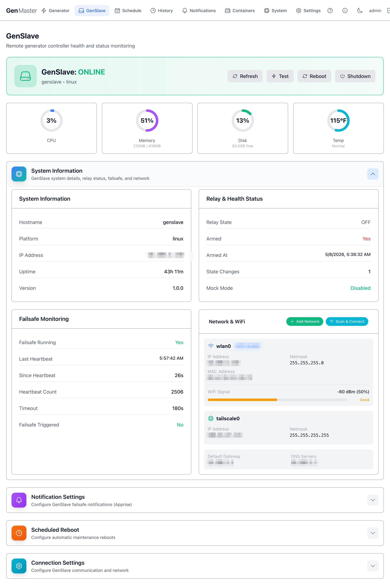Viewport: 390px width, 588px height.
Task: Click the purple Notification Settings bell icon
Action: (x=19, y=500)
